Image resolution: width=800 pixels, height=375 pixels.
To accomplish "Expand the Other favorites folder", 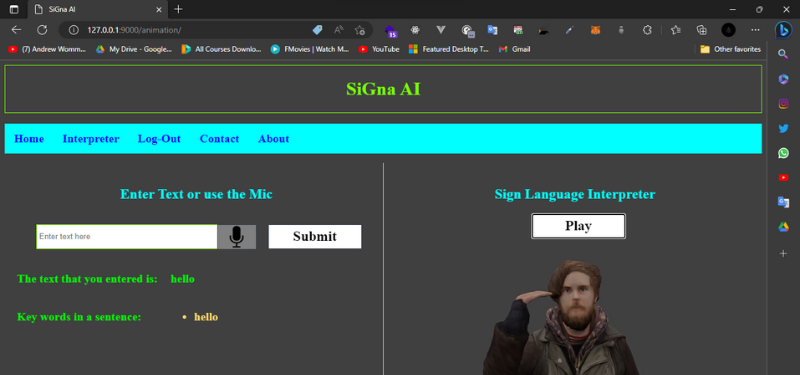I will click(x=731, y=49).
